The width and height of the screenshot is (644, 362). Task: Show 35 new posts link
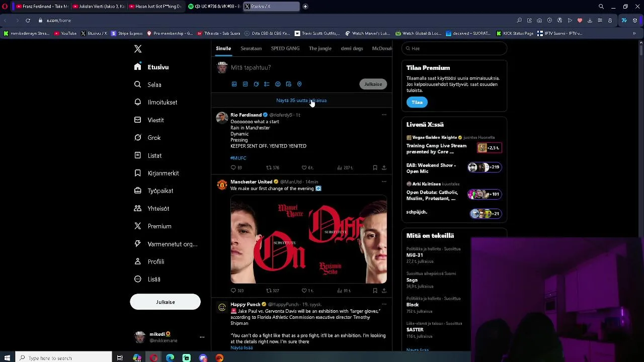(x=301, y=101)
